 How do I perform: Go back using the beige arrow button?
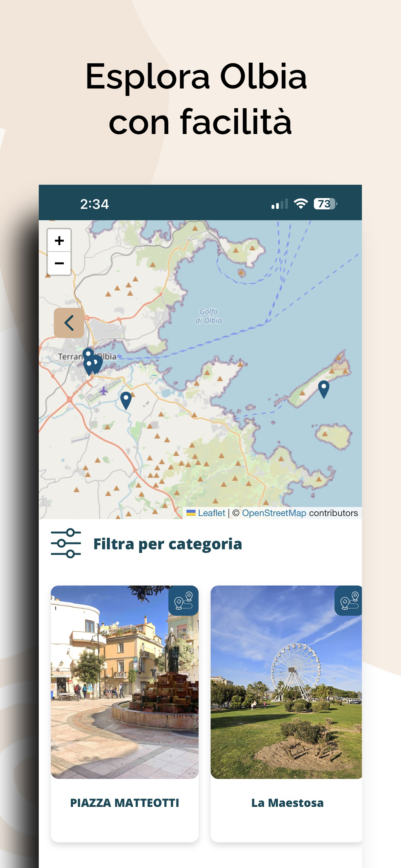point(69,323)
